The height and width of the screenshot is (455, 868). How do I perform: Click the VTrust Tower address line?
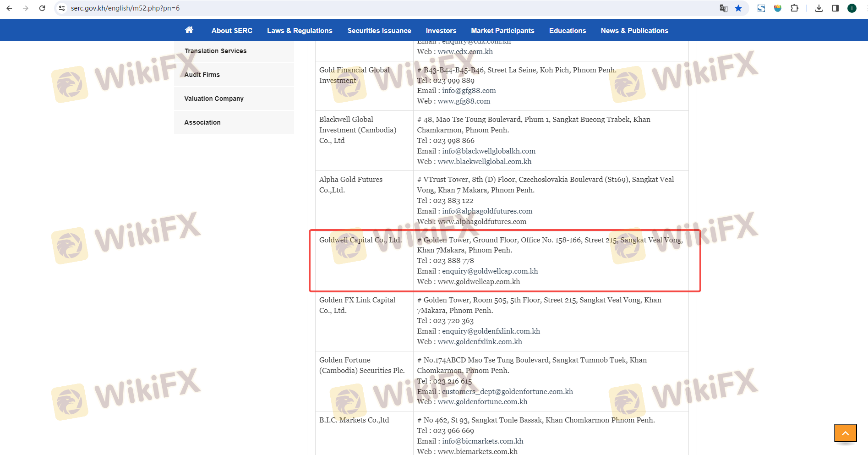(x=546, y=185)
